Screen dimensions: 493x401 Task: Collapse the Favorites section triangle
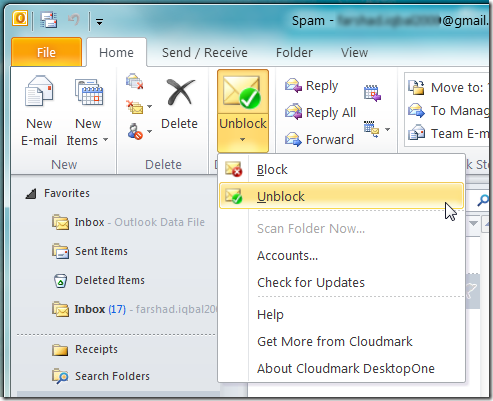point(31,194)
